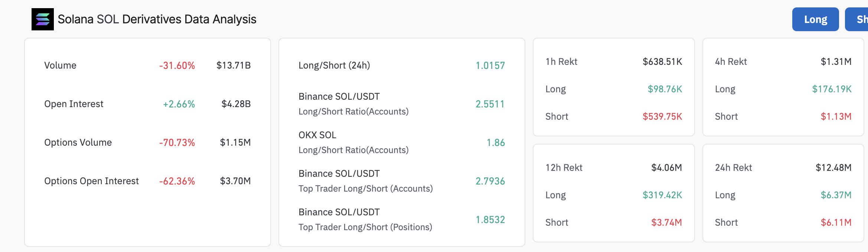
Task: Click Binance SOL/USDT Long/Short Ratio 2.5511
Action: (490, 104)
